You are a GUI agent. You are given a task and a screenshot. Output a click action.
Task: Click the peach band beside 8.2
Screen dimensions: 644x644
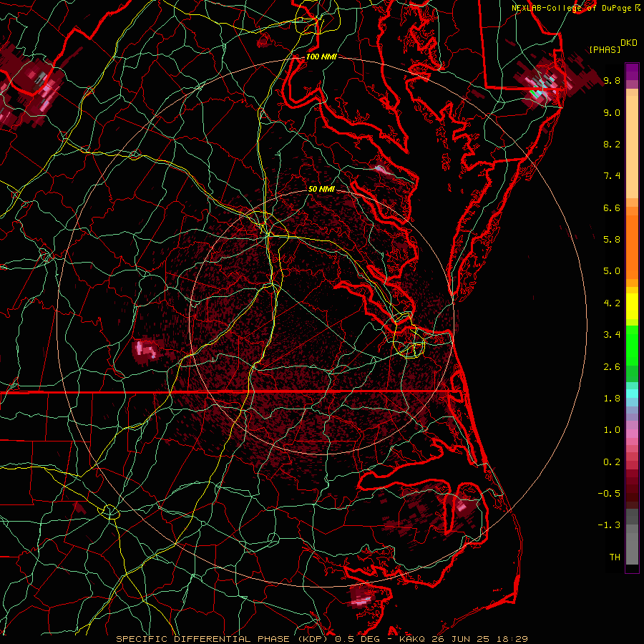632,147
